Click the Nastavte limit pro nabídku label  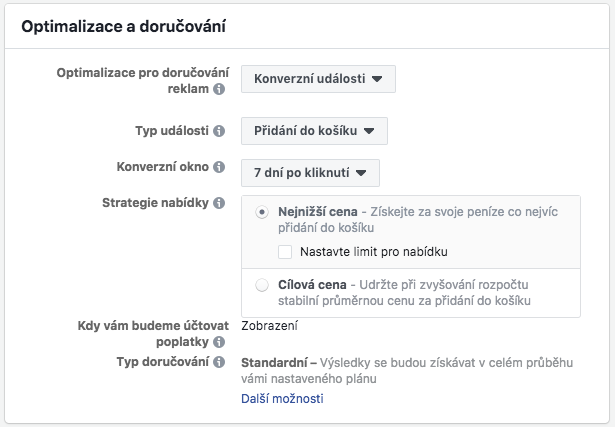tap(374, 252)
